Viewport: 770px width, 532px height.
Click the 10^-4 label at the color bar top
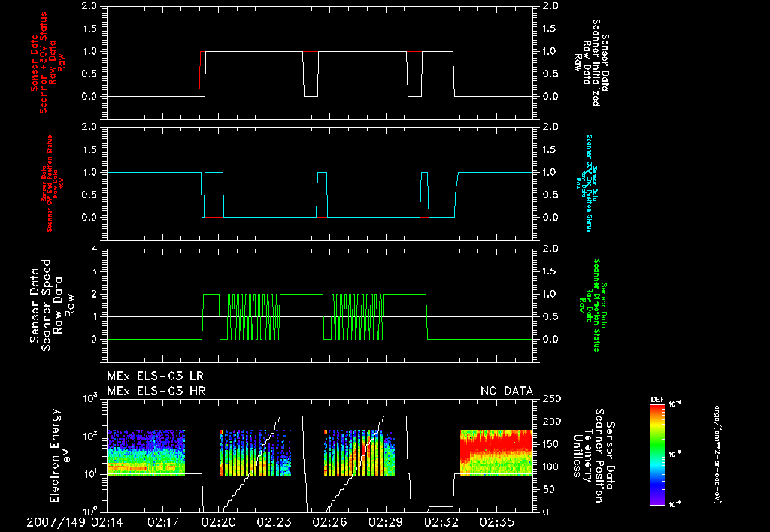pos(675,404)
